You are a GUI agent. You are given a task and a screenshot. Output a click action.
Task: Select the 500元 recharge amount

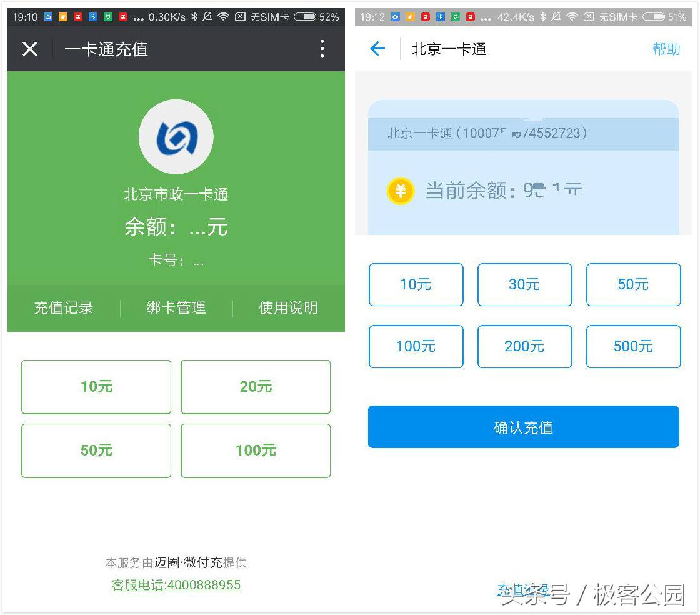633,346
